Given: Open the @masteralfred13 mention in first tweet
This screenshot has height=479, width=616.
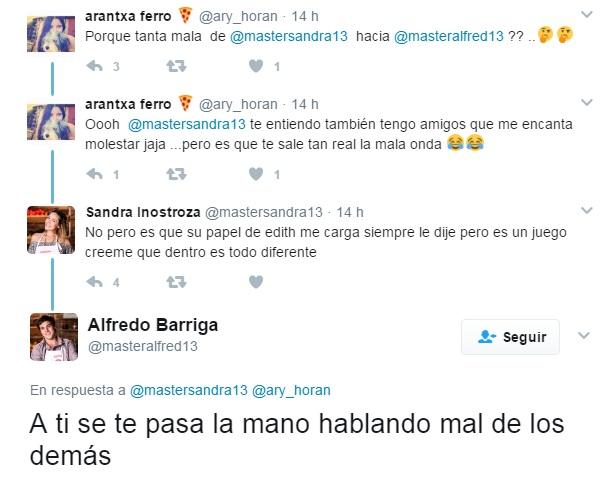Looking at the screenshot, I should 449,36.
